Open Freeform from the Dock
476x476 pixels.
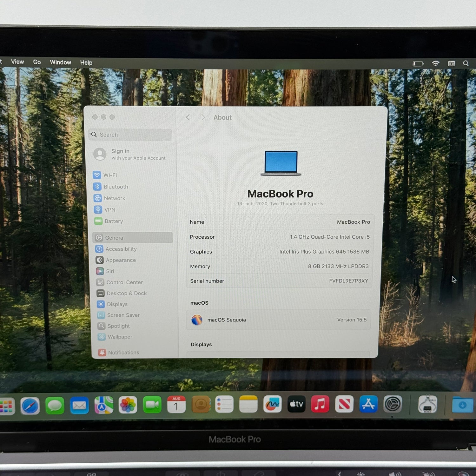[x=272, y=404]
